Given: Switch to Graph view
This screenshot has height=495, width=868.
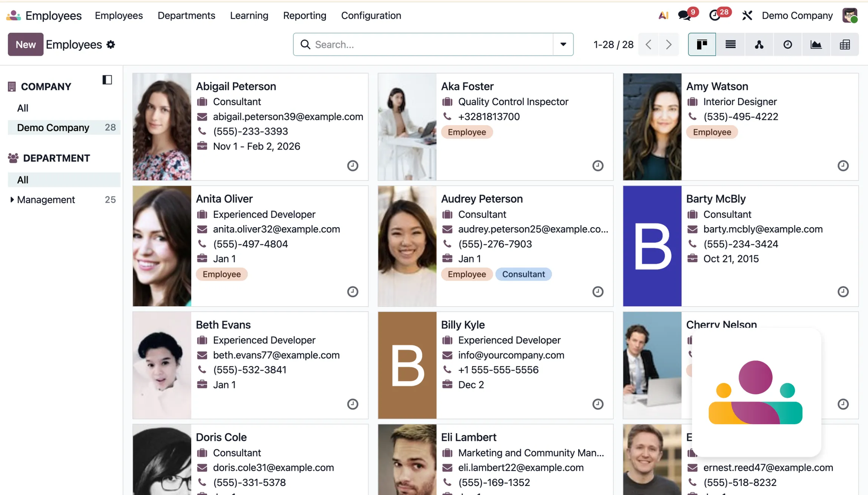Looking at the screenshot, I should point(816,44).
